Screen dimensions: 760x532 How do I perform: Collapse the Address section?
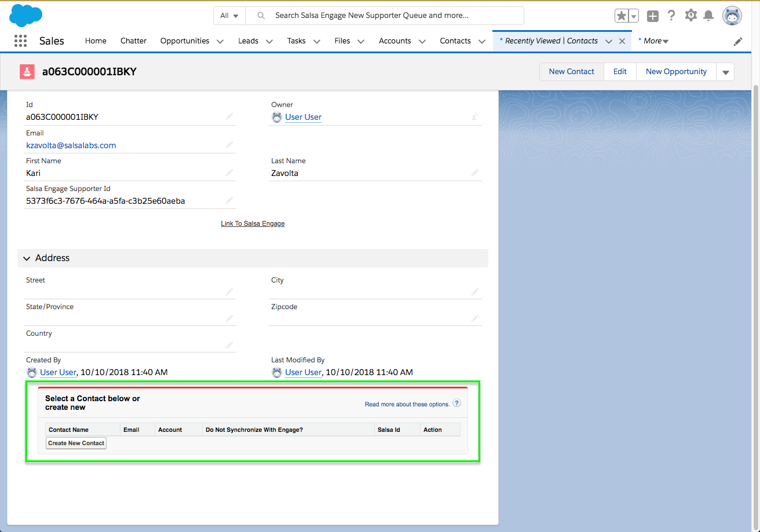pyautogui.click(x=27, y=258)
